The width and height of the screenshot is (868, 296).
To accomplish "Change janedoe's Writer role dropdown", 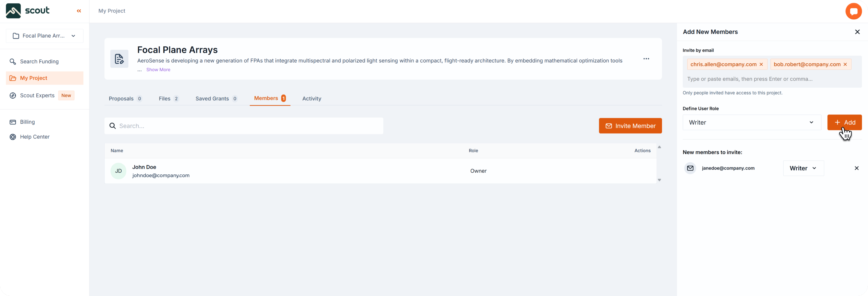I will click(803, 168).
